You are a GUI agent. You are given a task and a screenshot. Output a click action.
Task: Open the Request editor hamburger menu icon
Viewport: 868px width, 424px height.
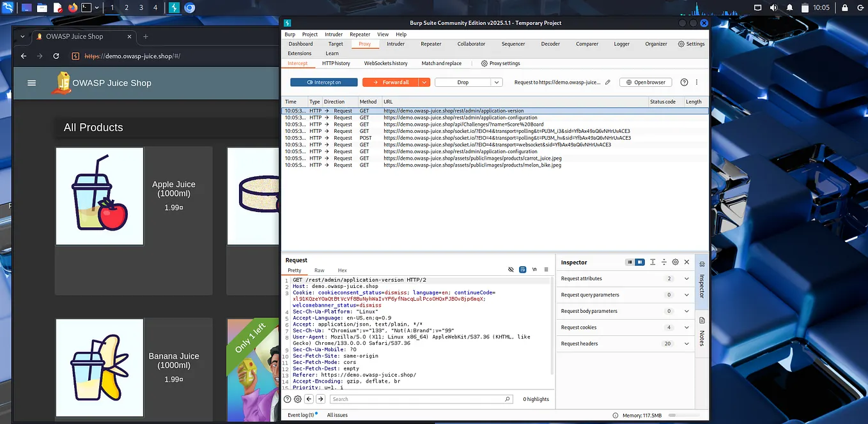tap(546, 269)
